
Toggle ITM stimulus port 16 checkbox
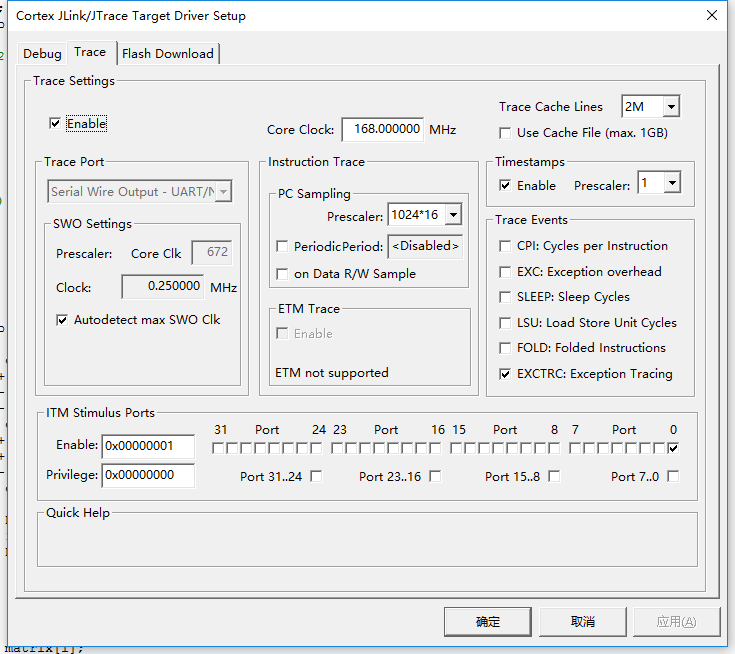(x=435, y=448)
